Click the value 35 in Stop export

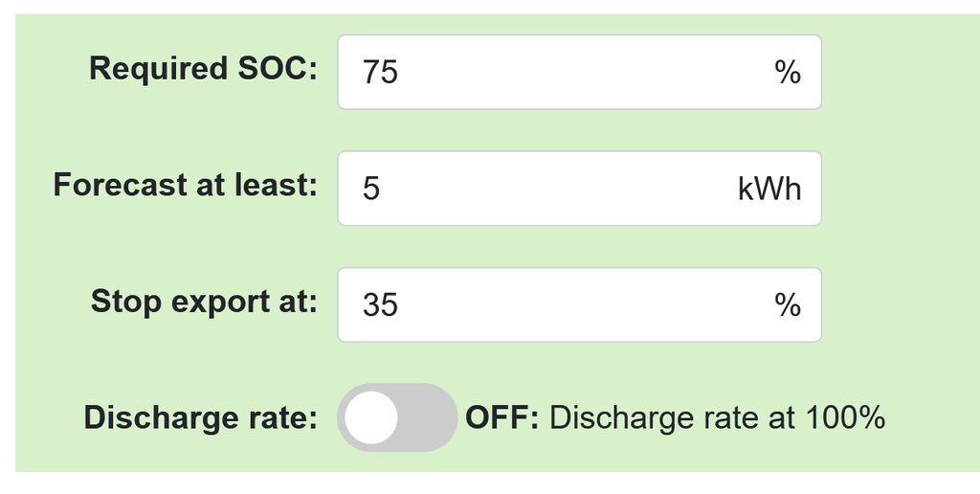click(380, 305)
